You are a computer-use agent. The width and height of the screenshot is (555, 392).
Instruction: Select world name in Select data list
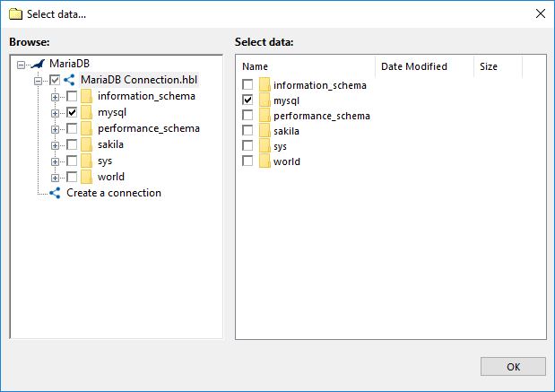point(286,161)
